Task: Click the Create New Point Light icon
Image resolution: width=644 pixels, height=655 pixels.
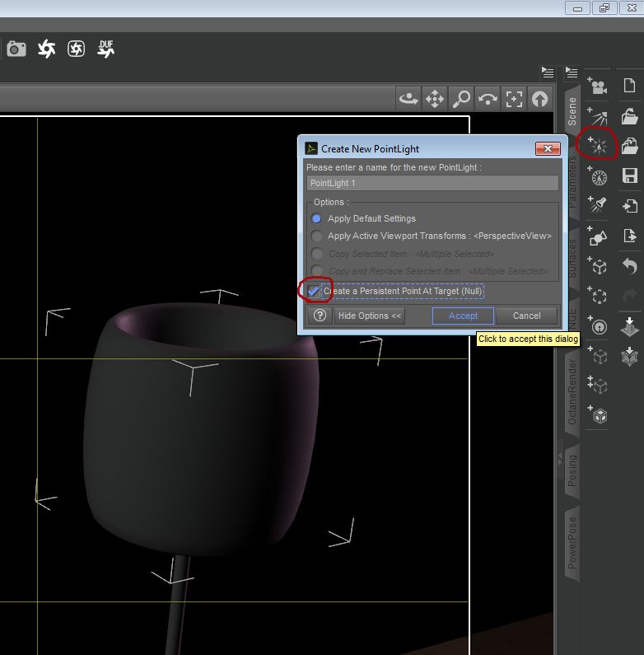Action: tap(599, 146)
